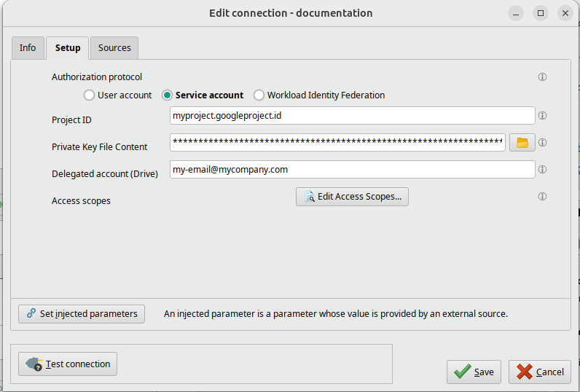Image resolution: width=580 pixels, height=392 pixels.
Task: Run Test connection
Action: tap(68, 364)
